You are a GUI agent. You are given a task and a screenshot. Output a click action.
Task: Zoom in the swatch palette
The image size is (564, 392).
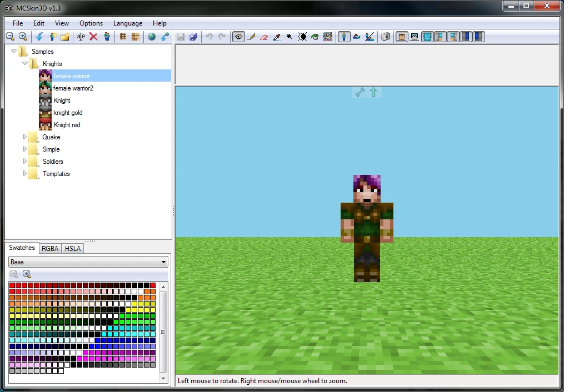pyautogui.click(x=27, y=274)
